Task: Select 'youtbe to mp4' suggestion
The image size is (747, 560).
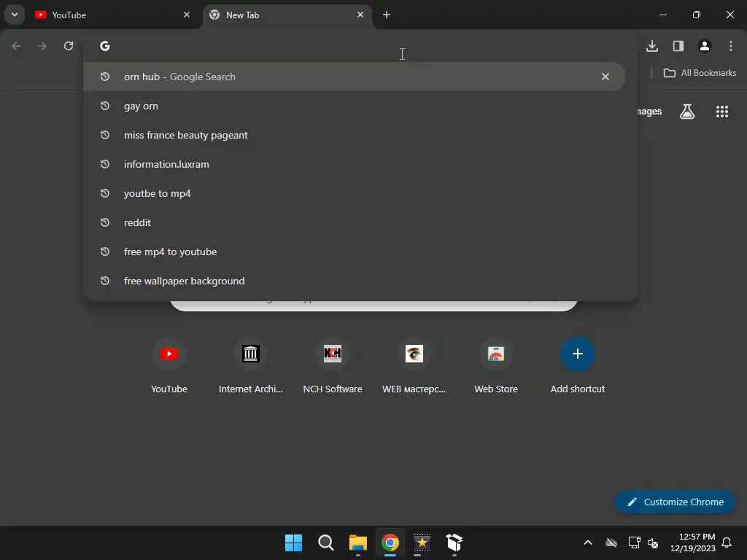Action: [x=355, y=193]
